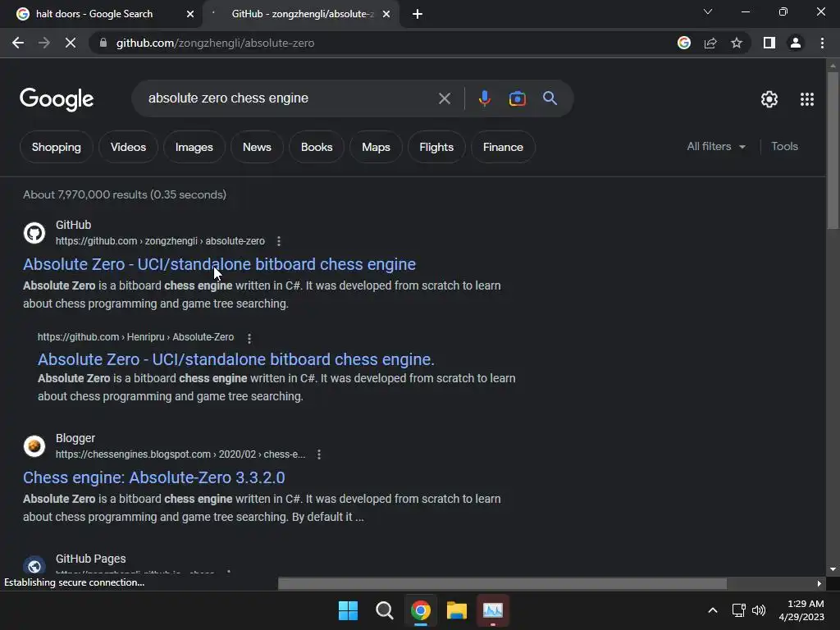Click the GitHub favicon beside first result
This screenshot has height=630, width=840.
[x=34, y=233]
